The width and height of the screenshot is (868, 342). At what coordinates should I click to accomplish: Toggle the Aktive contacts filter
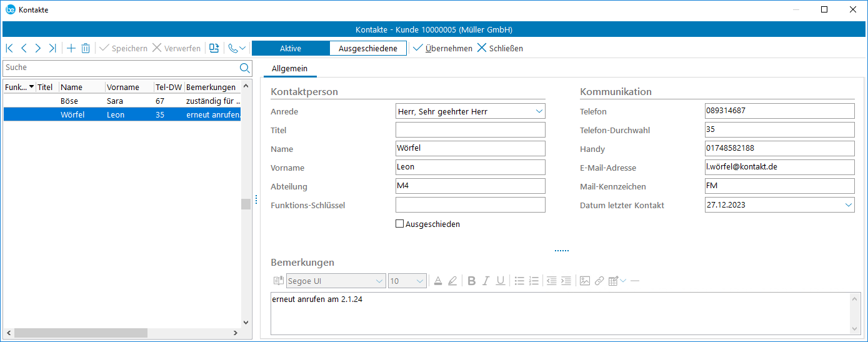[291, 48]
